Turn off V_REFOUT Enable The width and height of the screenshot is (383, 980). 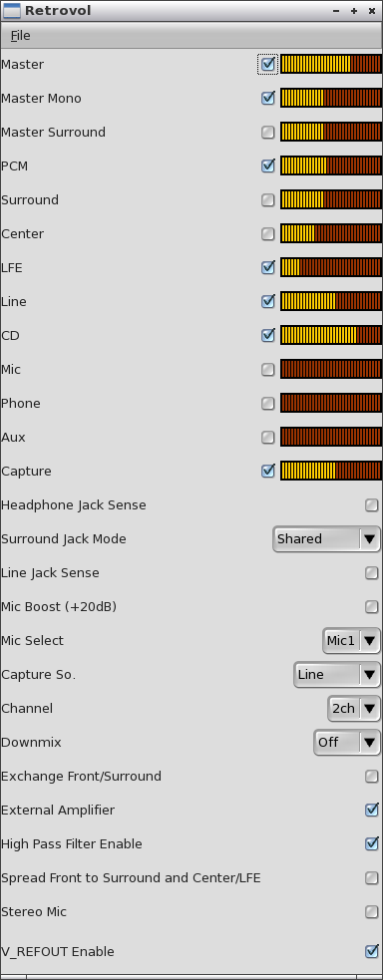372,951
